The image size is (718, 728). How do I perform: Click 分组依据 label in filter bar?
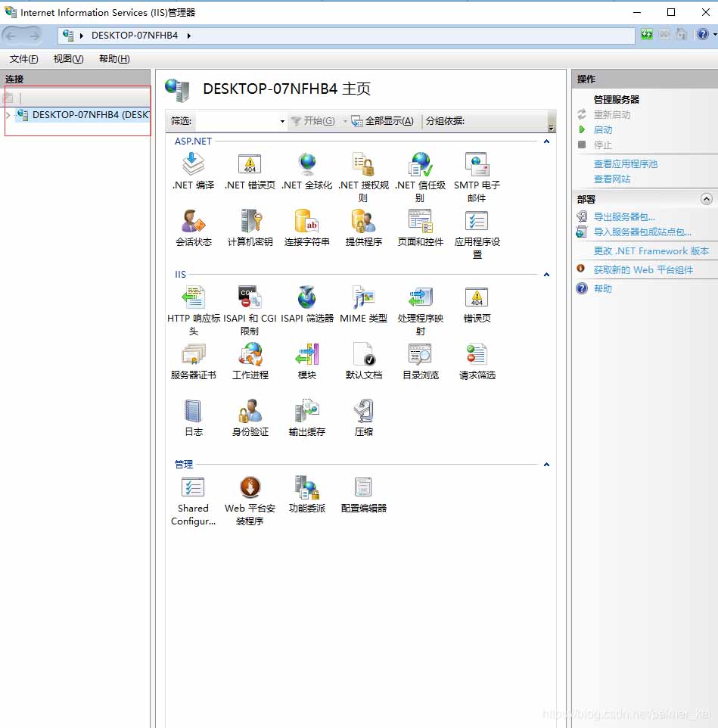(x=445, y=121)
